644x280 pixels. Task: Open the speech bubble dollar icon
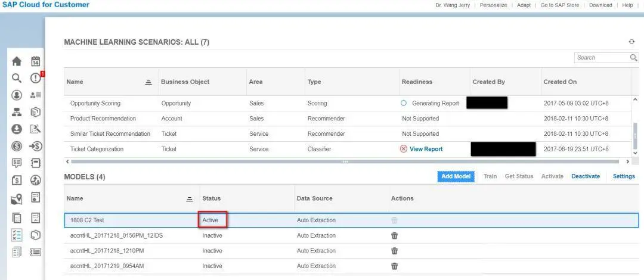[17, 163]
